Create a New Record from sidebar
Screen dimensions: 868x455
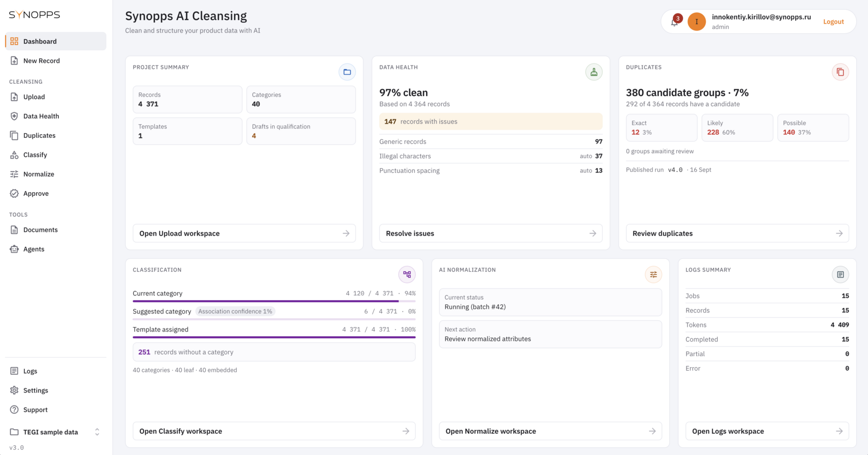pyautogui.click(x=56, y=60)
